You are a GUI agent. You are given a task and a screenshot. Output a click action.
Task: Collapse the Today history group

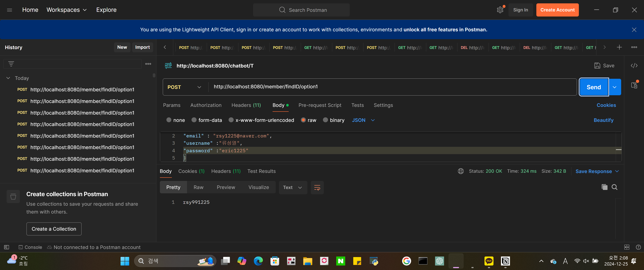tap(8, 78)
